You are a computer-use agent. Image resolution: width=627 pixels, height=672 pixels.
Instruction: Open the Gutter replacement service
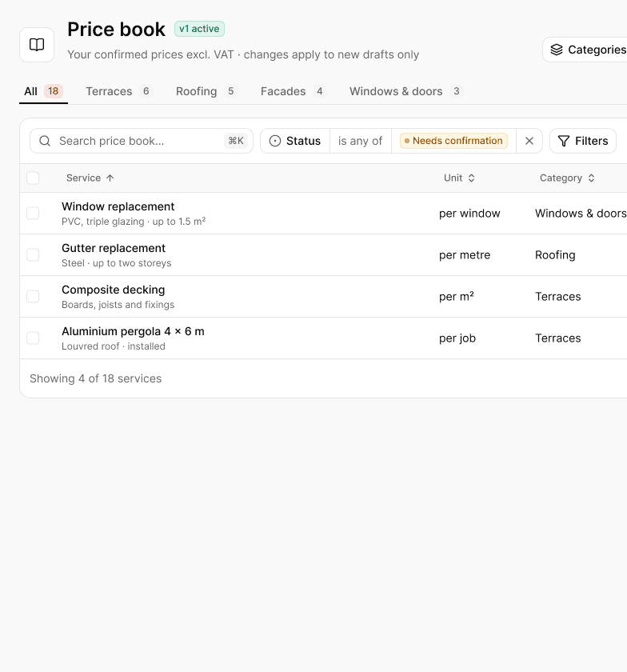(114, 248)
